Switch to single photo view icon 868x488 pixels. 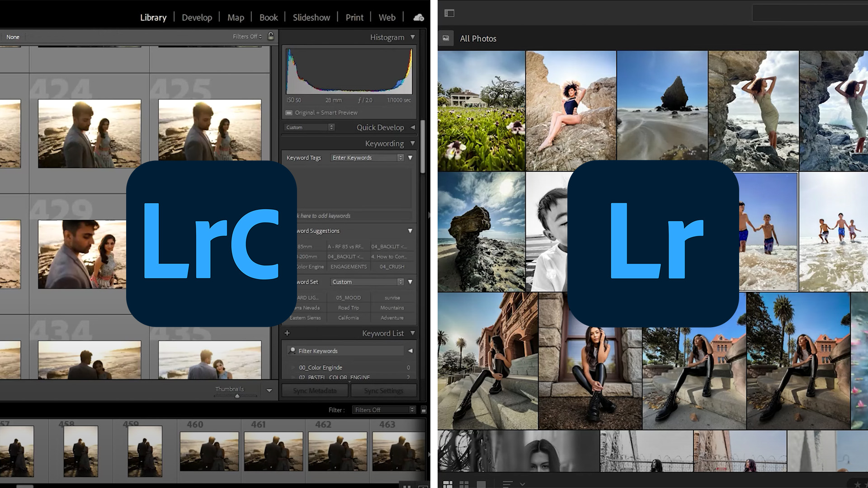tap(481, 484)
